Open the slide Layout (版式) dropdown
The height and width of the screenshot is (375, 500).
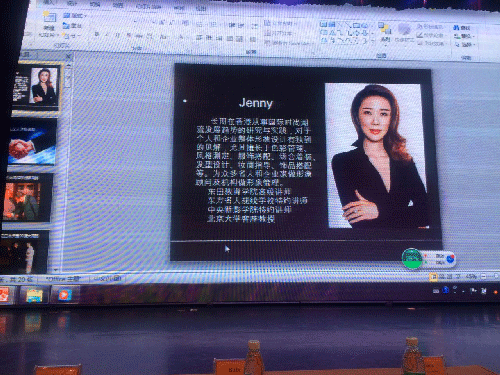75,16
